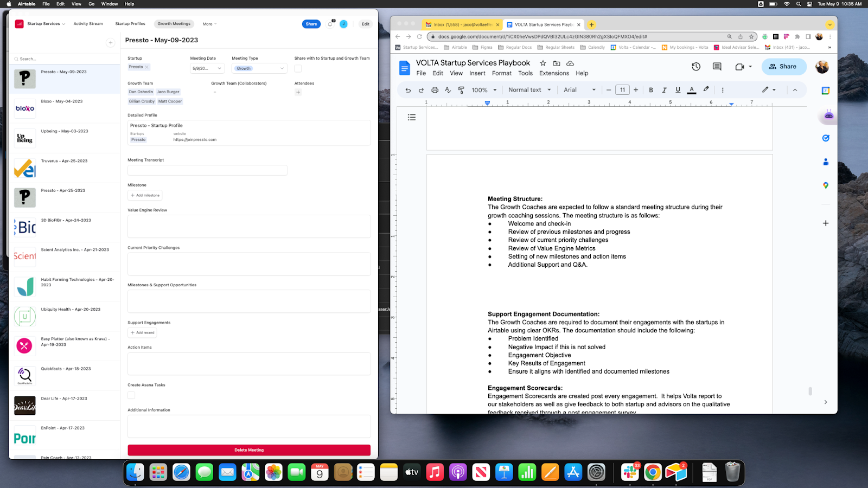Open Google Calendar side panel
868x488 pixels.
click(x=826, y=91)
